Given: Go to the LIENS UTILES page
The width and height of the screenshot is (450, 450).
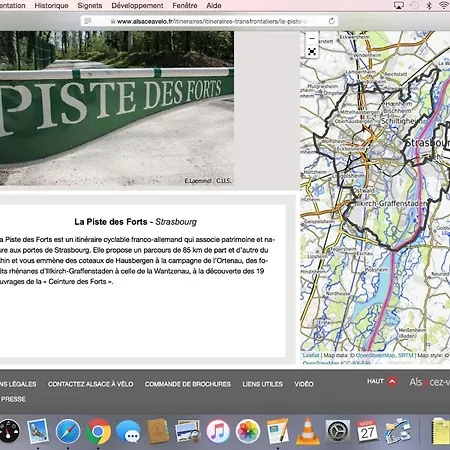Looking at the screenshot, I should (x=263, y=384).
